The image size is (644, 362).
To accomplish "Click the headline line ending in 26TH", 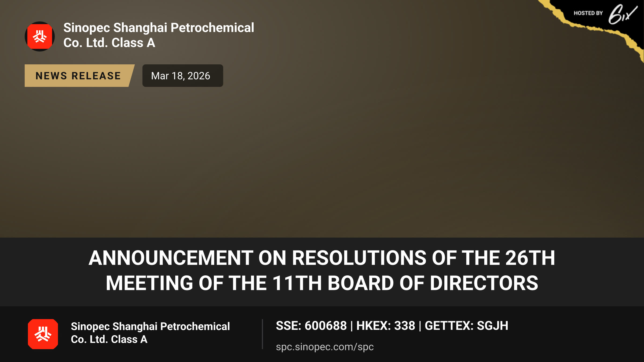I will 322,258.
